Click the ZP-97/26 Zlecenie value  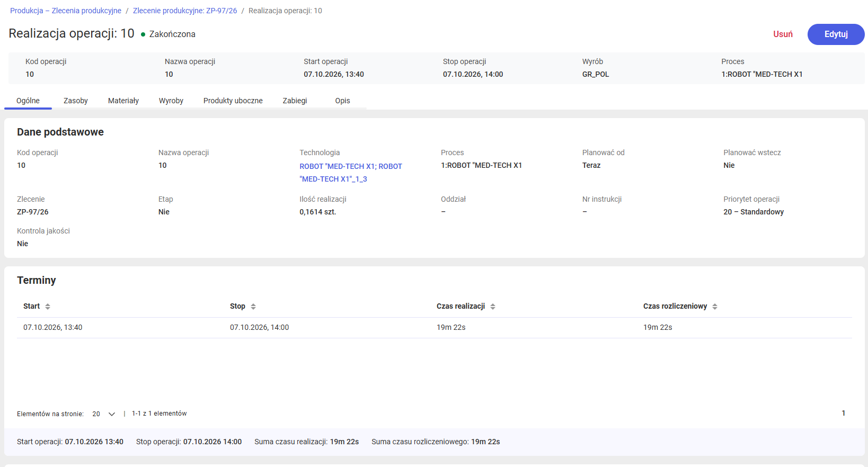(x=33, y=212)
